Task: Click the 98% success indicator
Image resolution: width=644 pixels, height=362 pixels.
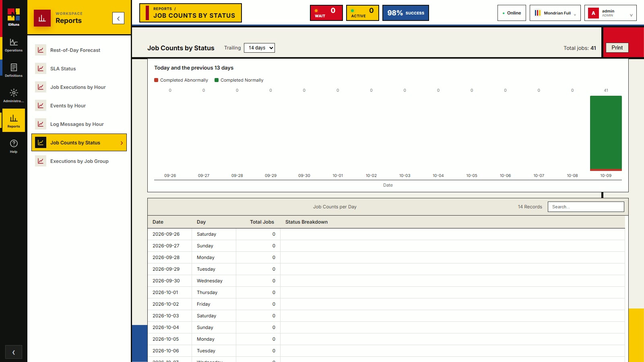Action: [x=406, y=13]
